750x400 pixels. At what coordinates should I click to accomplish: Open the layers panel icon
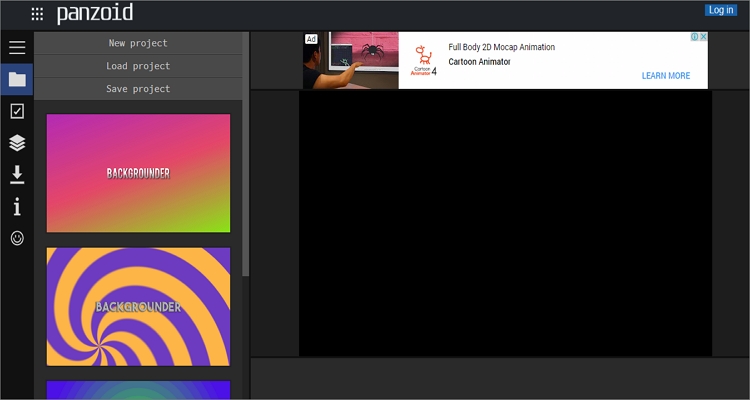[17, 143]
